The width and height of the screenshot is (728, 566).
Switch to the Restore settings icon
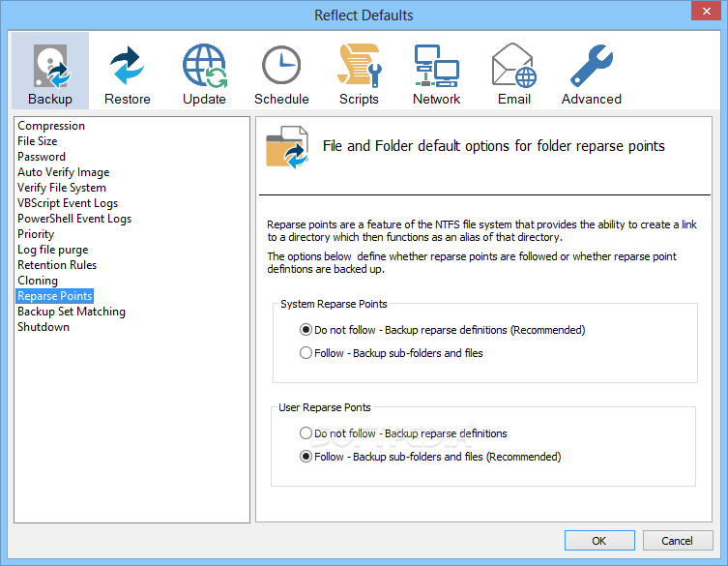(128, 71)
